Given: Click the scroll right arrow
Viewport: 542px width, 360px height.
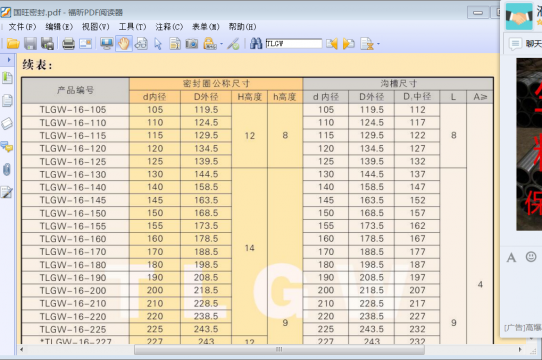Looking at the screenshot, I should (x=520, y=350).
